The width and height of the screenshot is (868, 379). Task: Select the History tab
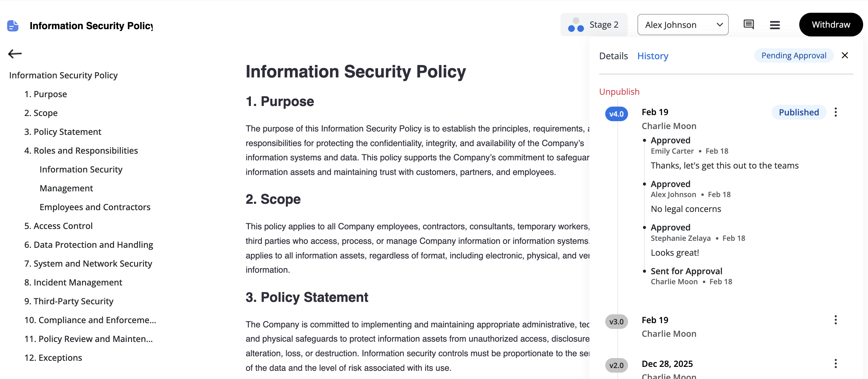(652, 56)
